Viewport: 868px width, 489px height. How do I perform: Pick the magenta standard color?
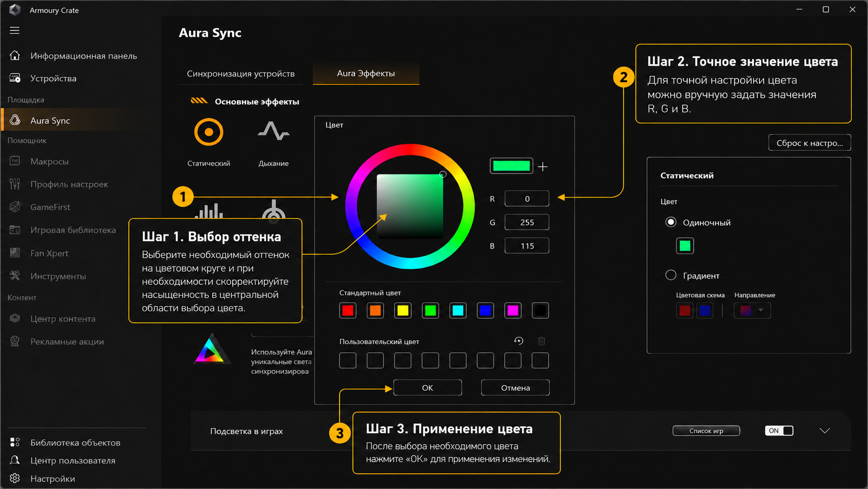click(513, 310)
